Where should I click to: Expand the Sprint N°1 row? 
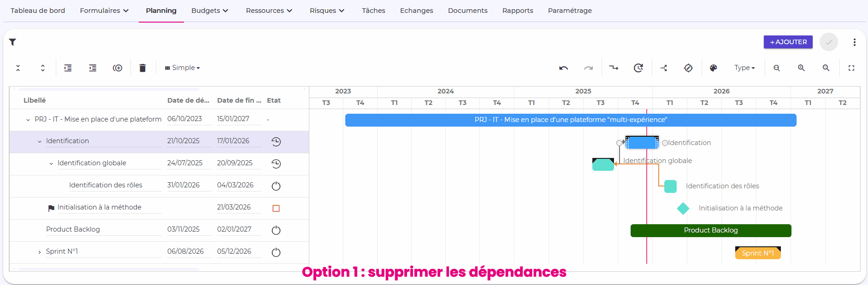click(40, 252)
